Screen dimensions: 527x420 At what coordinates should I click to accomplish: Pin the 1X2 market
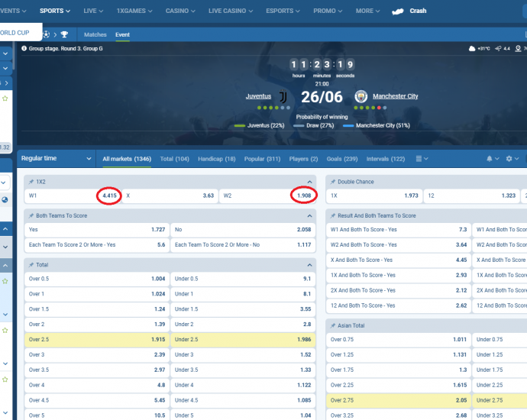(x=31, y=182)
